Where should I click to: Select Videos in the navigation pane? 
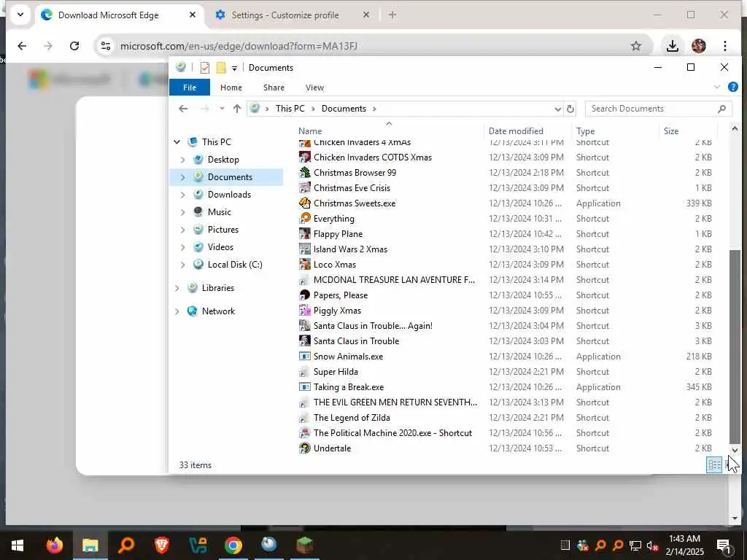point(220,247)
